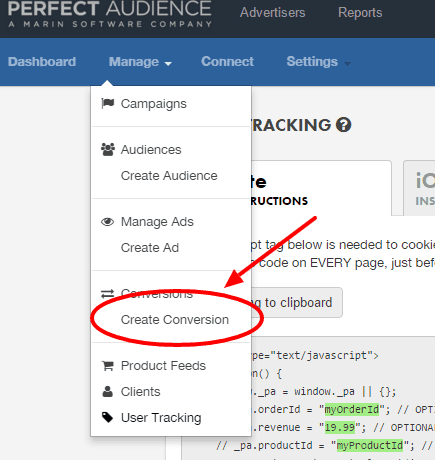This screenshot has width=435, height=460.
Task: Open User Tracking from the menu
Action: coord(161,418)
